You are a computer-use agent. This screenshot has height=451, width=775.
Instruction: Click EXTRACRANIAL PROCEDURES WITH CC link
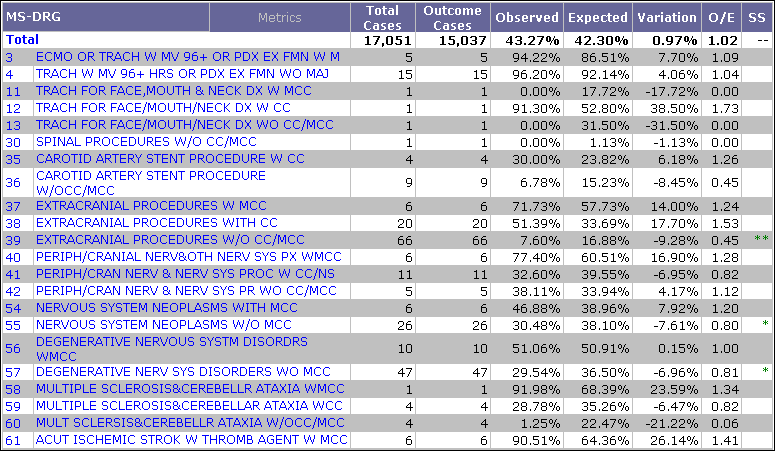tap(156, 223)
